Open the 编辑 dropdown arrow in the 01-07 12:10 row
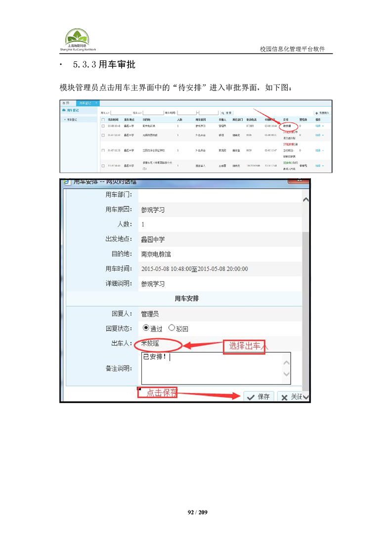 tap(323, 135)
